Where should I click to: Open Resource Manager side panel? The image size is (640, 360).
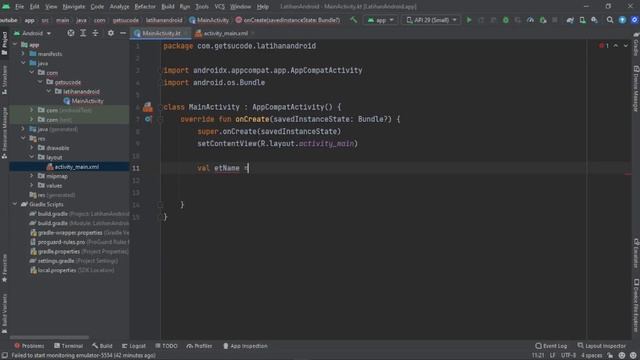click(4, 133)
